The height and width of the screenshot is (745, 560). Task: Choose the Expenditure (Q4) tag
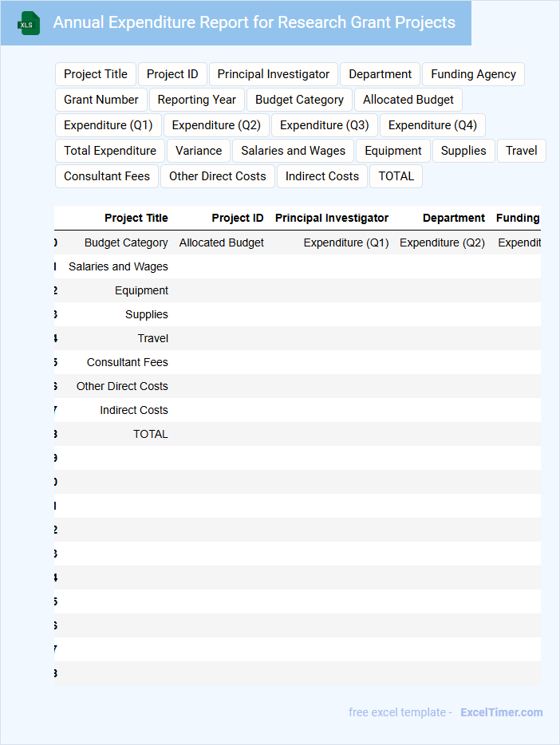tap(432, 125)
